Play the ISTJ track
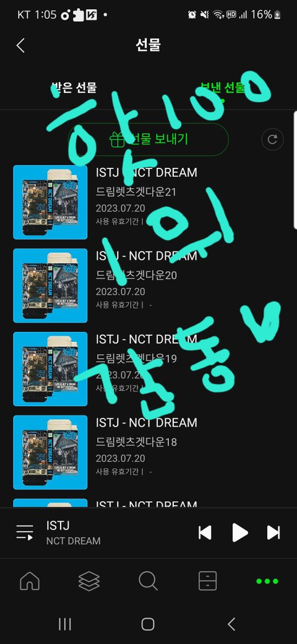 [239, 533]
